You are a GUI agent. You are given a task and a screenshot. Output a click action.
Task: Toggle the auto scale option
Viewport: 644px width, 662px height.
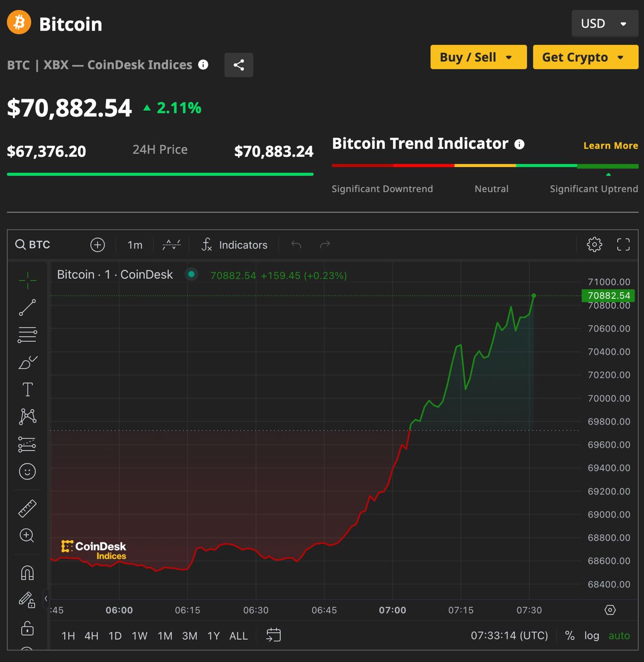pos(619,636)
